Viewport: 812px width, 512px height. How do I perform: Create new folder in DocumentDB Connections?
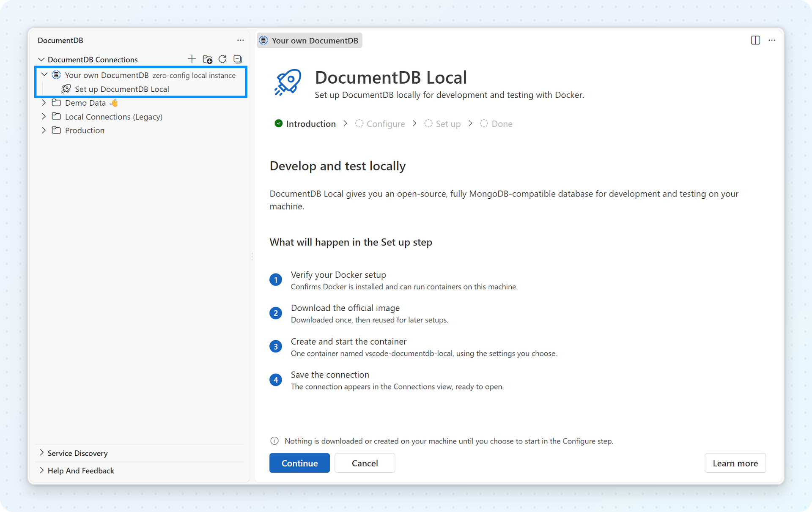coord(207,59)
